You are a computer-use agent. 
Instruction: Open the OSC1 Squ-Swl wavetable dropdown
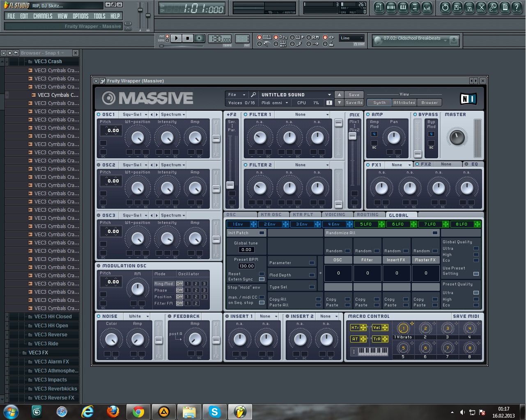(x=134, y=114)
